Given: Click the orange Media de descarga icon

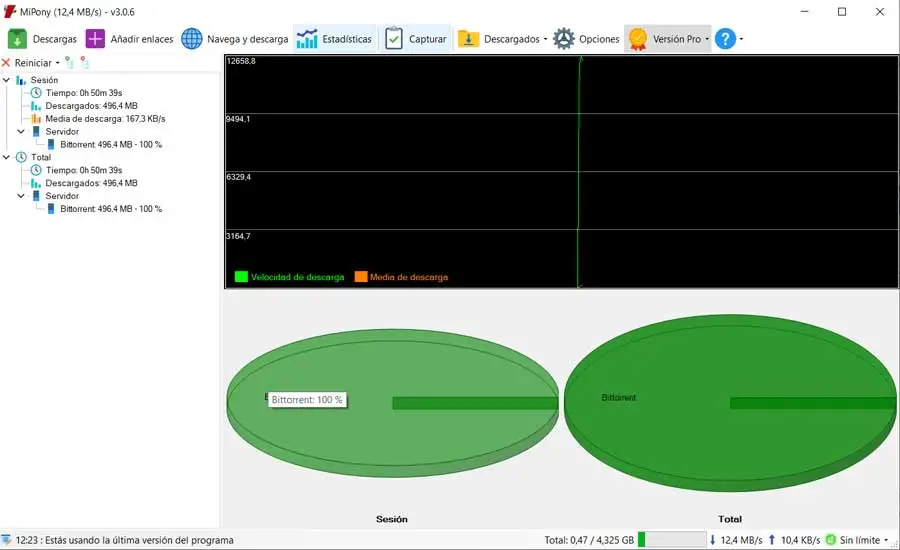Looking at the screenshot, I should pos(36,118).
